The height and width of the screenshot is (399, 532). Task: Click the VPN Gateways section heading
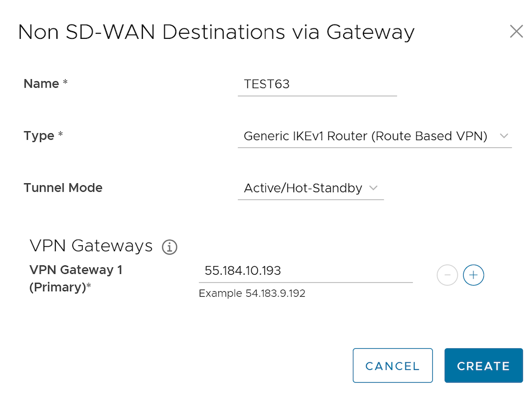(91, 246)
